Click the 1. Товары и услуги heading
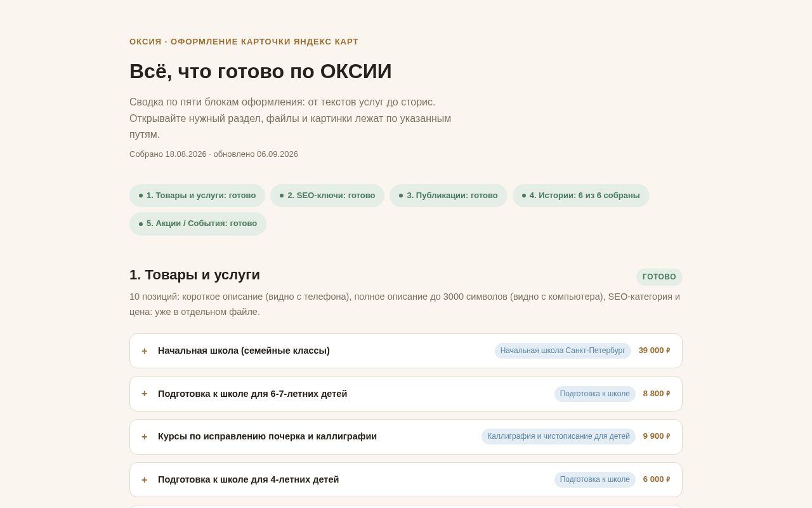 click(195, 275)
